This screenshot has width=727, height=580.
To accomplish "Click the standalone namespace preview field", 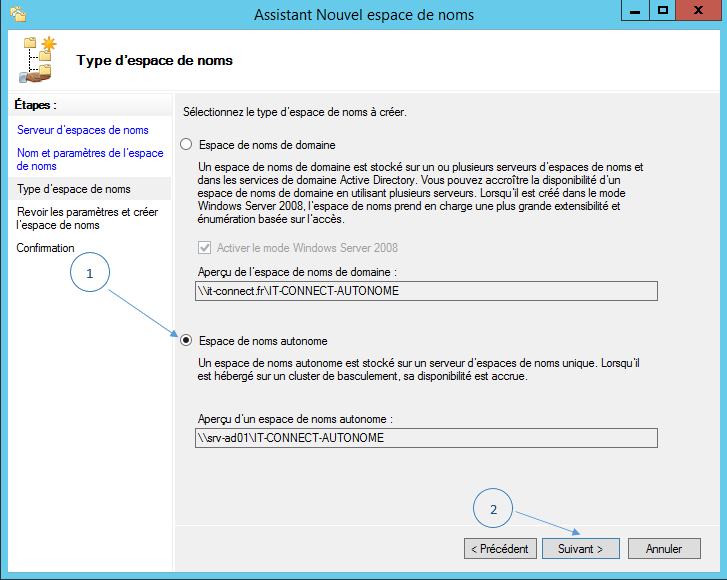I will click(426, 438).
